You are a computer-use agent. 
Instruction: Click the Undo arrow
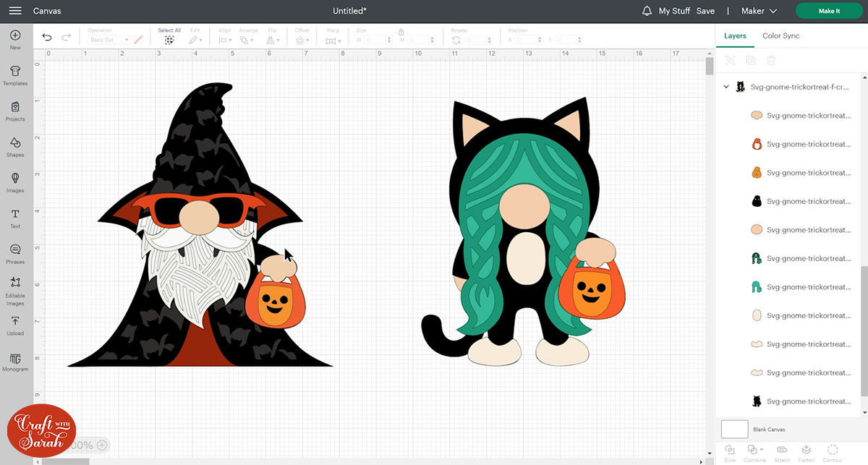pos(47,38)
